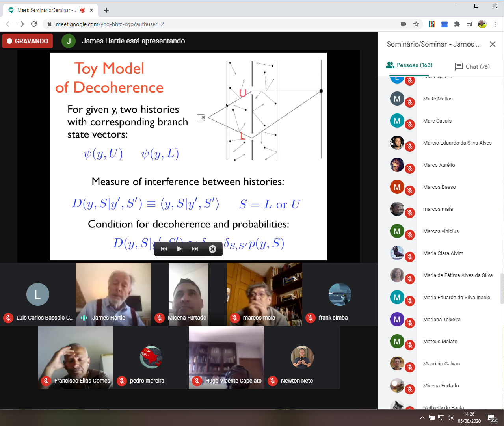The image size is (504, 426).
Task: Bookmark this page with the star icon
Action: pyautogui.click(x=416, y=24)
